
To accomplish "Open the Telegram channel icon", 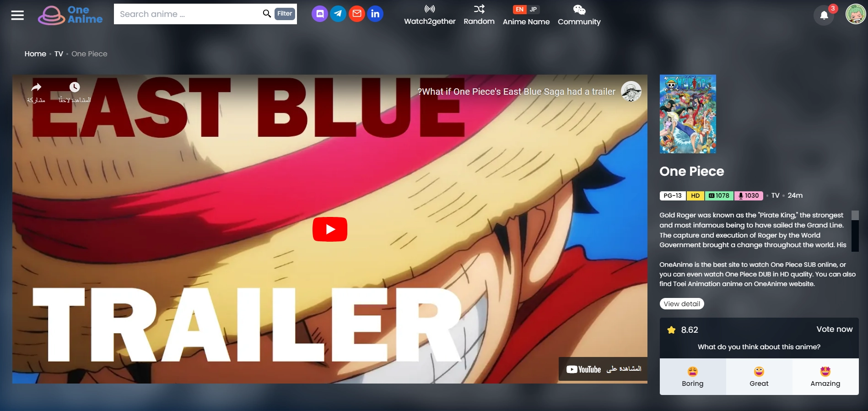I will coord(338,14).
